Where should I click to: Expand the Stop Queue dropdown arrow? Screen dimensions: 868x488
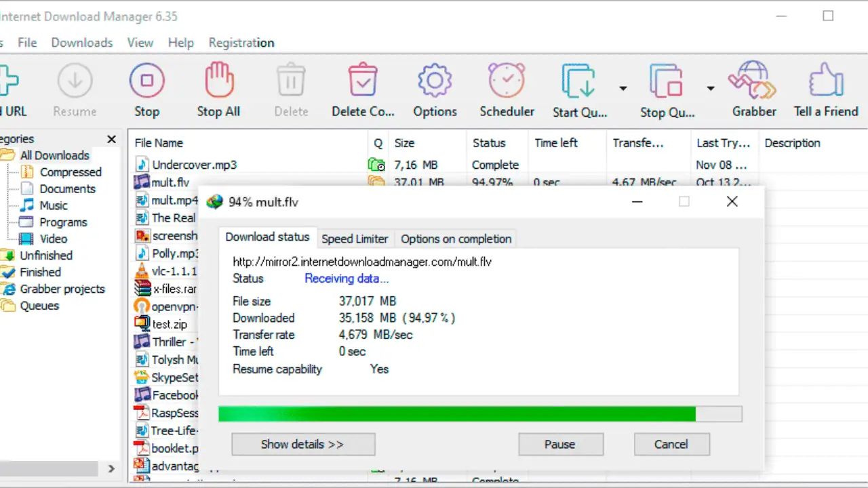pyautogui.click(x=711, y=88)
